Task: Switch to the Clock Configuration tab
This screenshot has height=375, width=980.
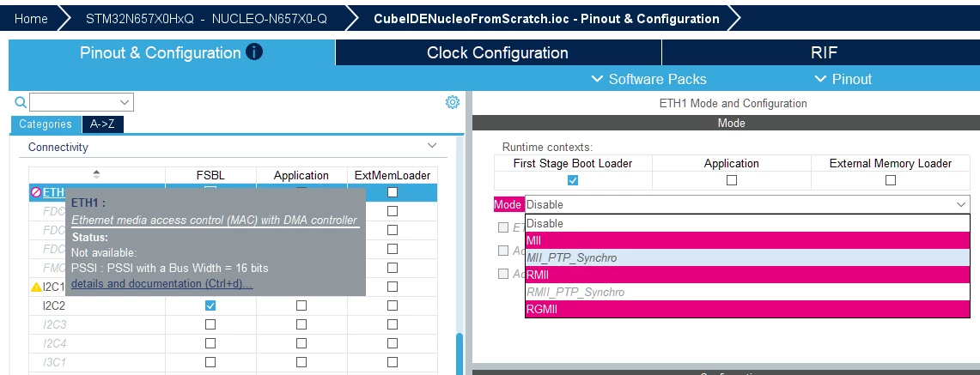Action: tap(497, 52)
